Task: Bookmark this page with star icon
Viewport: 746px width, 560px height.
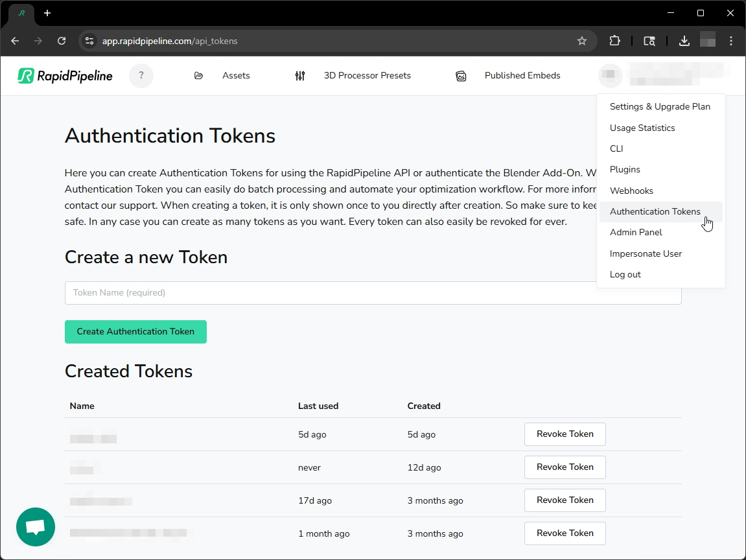Action: point(582,41)
